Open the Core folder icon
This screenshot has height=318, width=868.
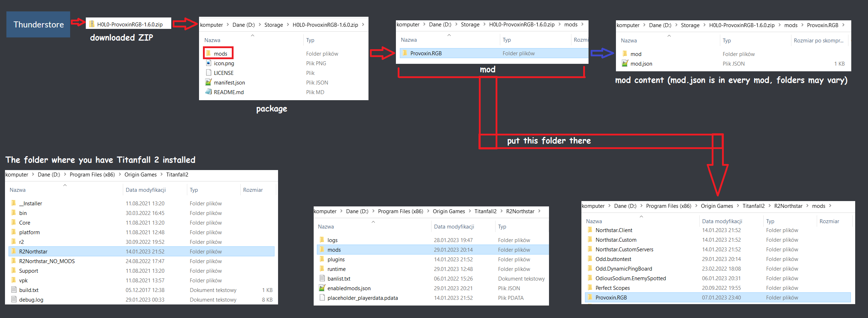point(14,222)
